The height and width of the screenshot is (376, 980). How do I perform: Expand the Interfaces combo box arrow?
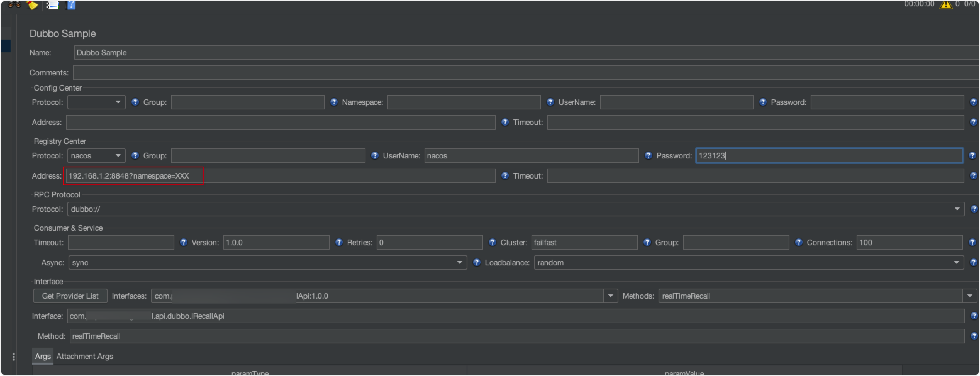610,296
